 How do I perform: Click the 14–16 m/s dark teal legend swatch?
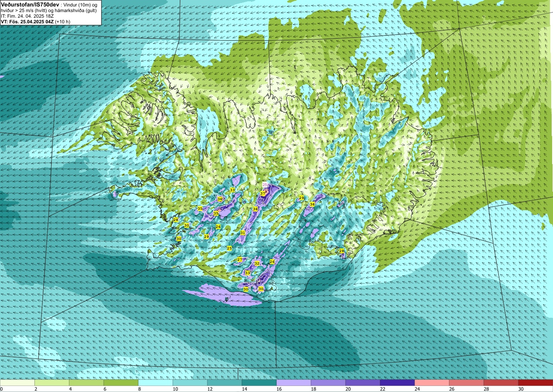pyautogui.click(x=259, y=383)
